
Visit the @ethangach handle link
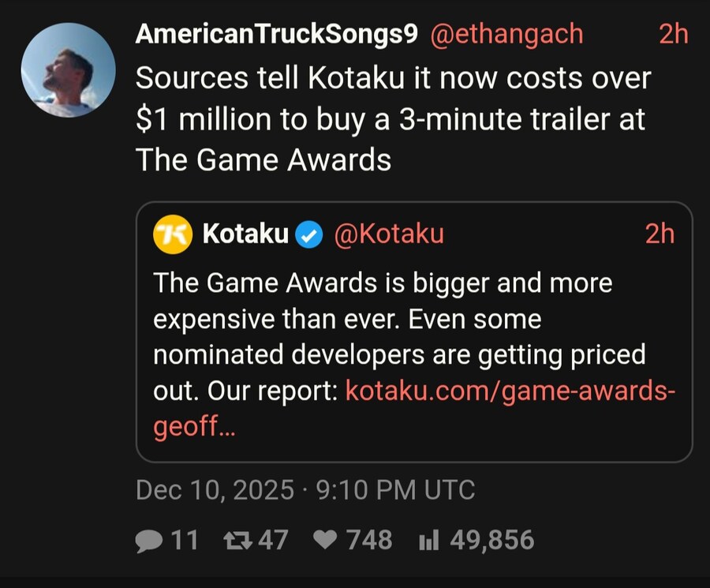click(x=506, y=34)
